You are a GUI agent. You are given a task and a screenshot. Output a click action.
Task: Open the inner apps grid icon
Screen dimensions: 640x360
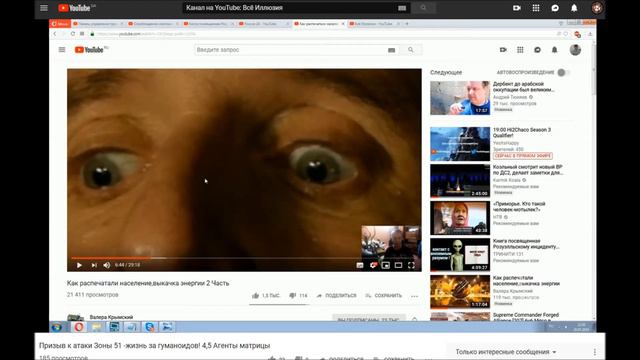[x=520, y=50]
